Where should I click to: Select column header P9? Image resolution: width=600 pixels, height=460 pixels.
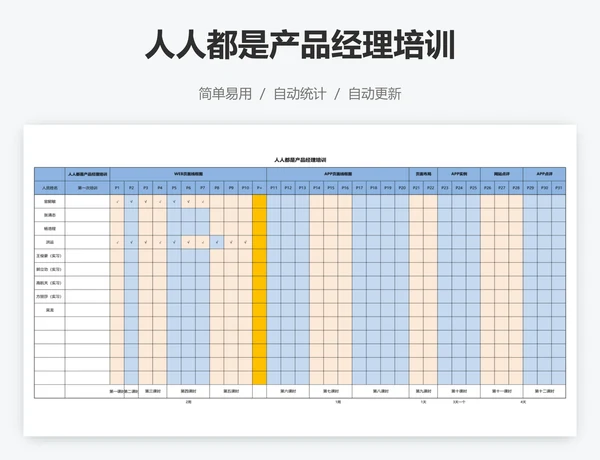coord(231,188)
